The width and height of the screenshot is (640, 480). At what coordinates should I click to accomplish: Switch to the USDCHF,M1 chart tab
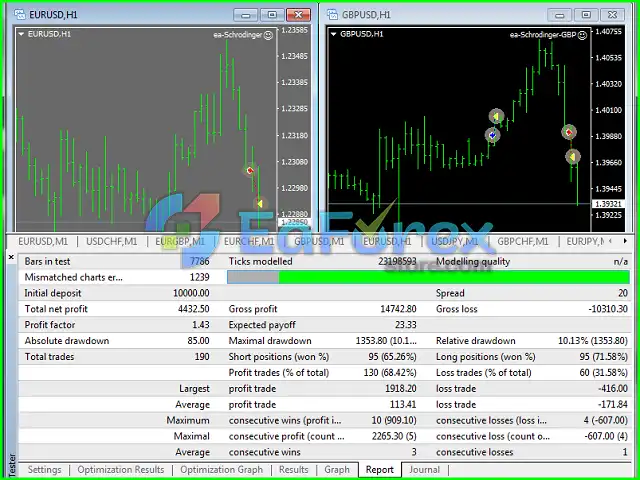[111, 242]
